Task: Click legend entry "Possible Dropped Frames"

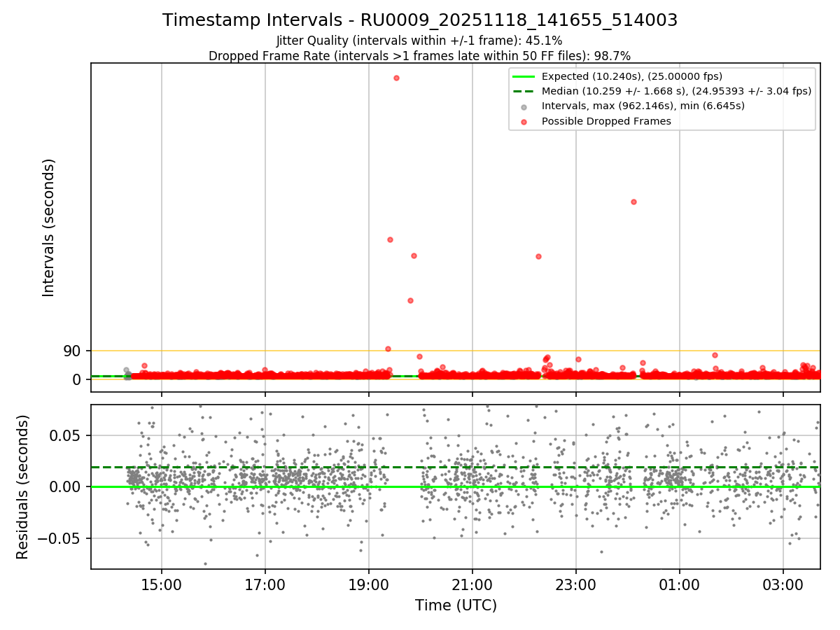Action: click(606, 121)
